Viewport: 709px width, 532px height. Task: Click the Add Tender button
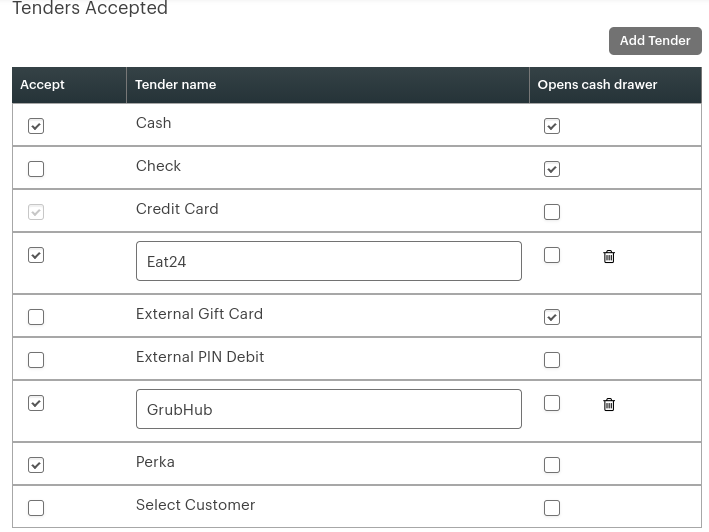pos(655,41)
